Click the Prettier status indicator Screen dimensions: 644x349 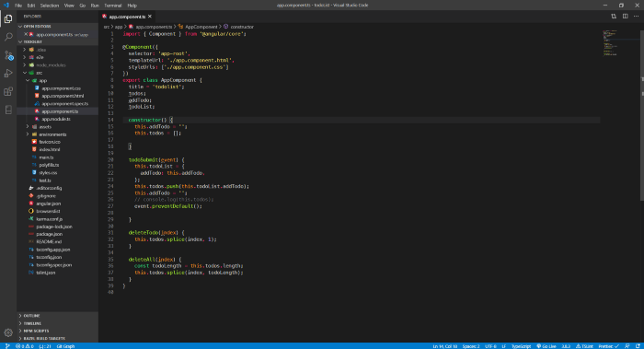pyautogui.click(x=608, y=346)
